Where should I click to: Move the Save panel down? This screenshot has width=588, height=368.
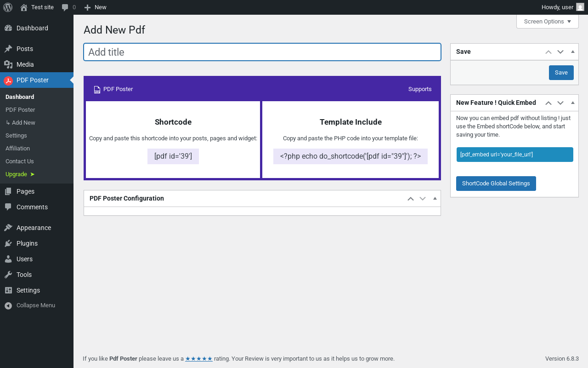coord(560,52)
